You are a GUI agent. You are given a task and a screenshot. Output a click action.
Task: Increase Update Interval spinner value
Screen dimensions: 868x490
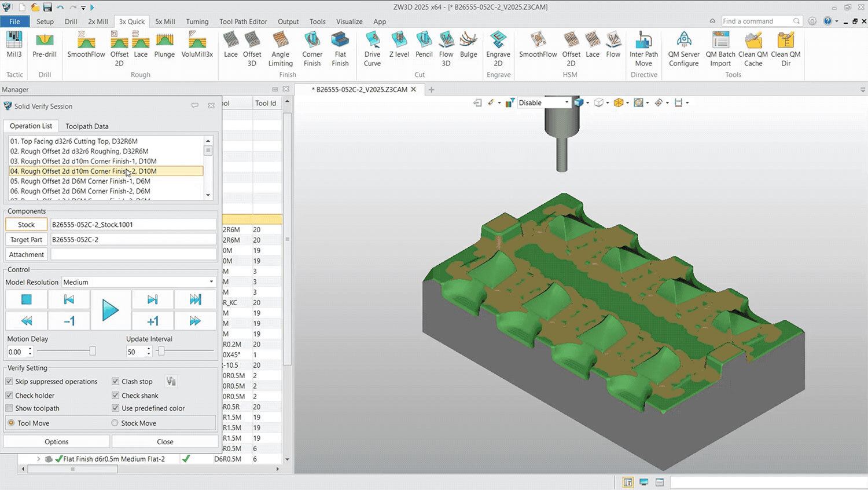click(x=149, y=349)
